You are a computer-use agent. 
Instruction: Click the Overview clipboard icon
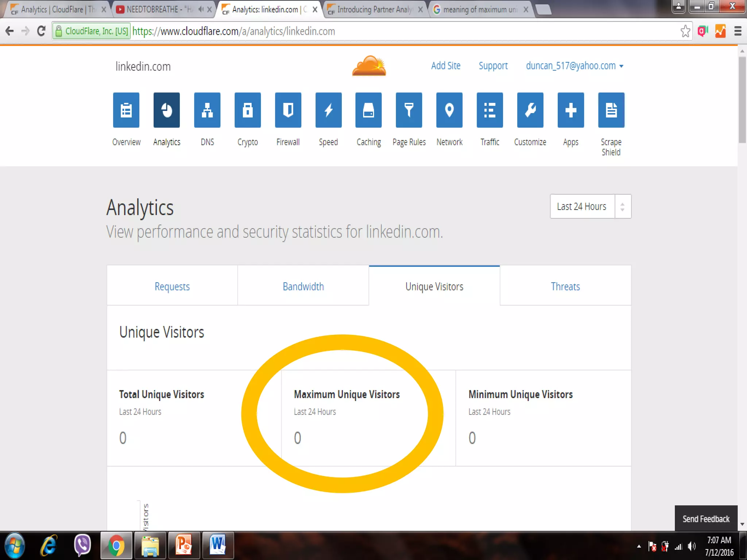click(126, 110)
